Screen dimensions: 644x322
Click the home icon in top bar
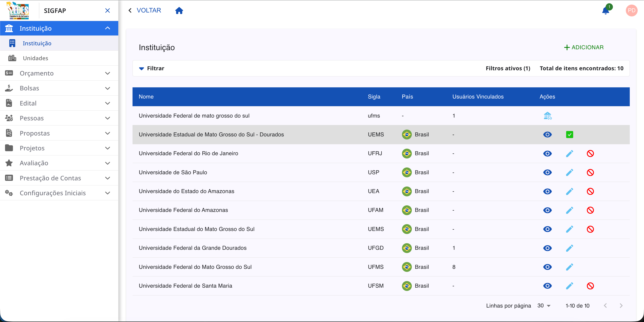click(x=179, y=11)
